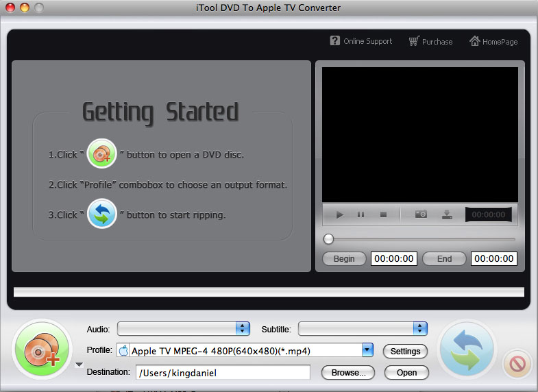This screenshot has width=538, height=392.
Task: Click the large green open DVD disc button
Action: (x=42, y=349)
